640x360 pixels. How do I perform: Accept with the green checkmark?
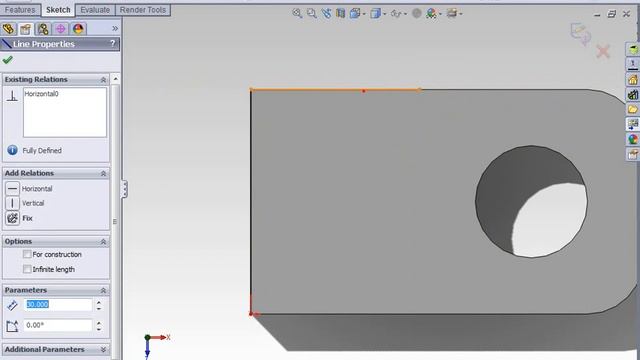pos(7,60)
